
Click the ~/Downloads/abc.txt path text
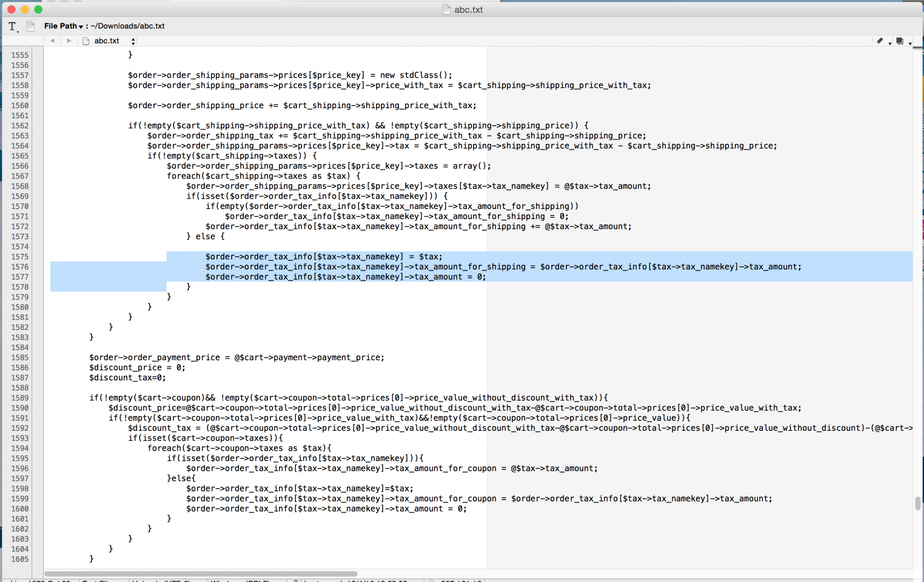(x=128, y=26)
